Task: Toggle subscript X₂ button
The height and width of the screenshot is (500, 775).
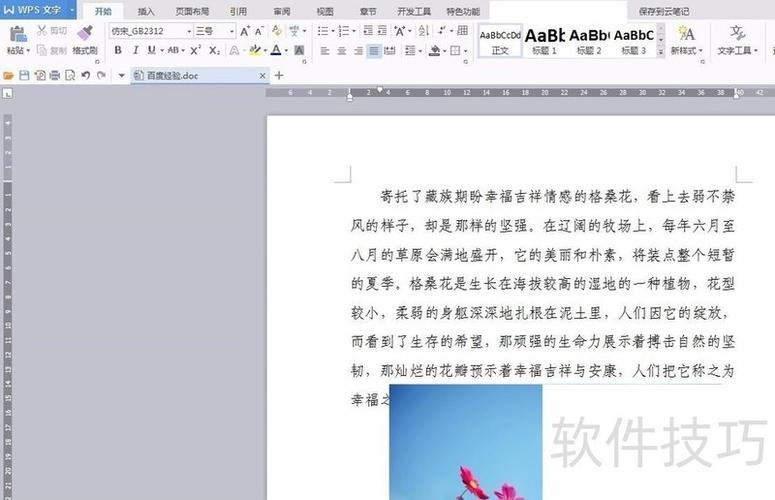Action: coord(214,50)
